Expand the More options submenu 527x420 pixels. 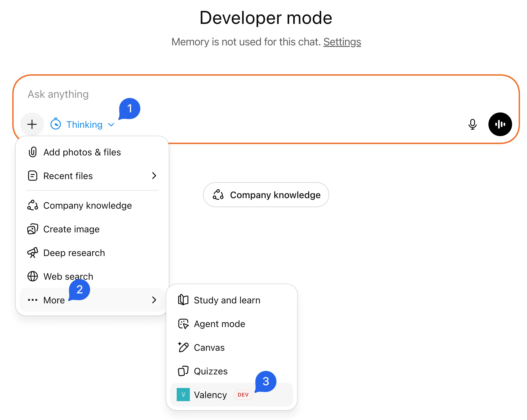pyautogui.click(x=54, y=300)
